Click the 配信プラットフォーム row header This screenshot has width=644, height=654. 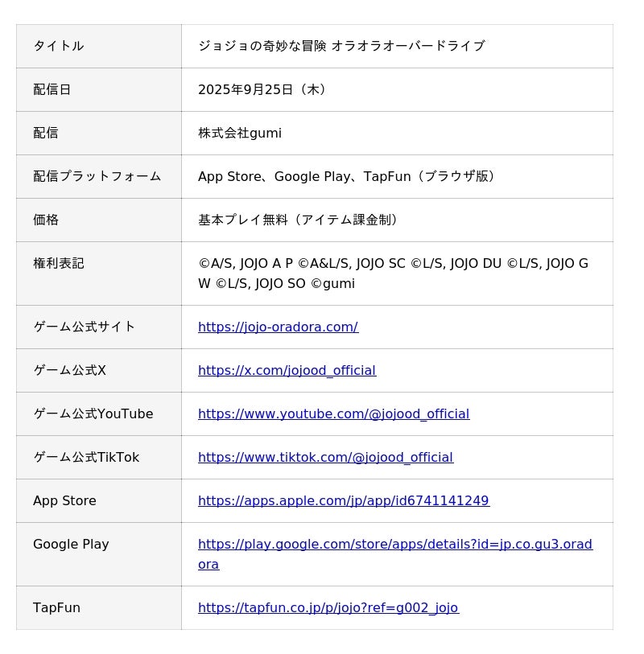click(x=97, y=176)
